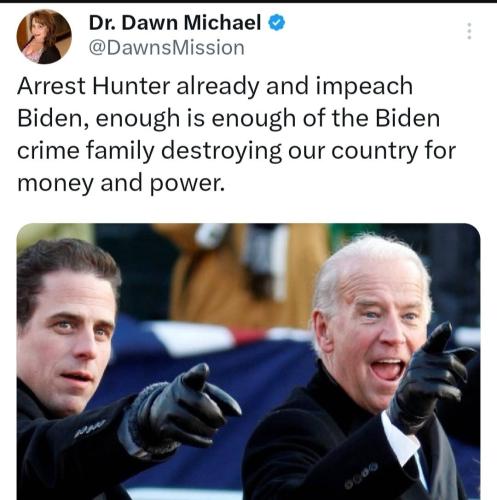Open the three-dot more options menu

469,31
